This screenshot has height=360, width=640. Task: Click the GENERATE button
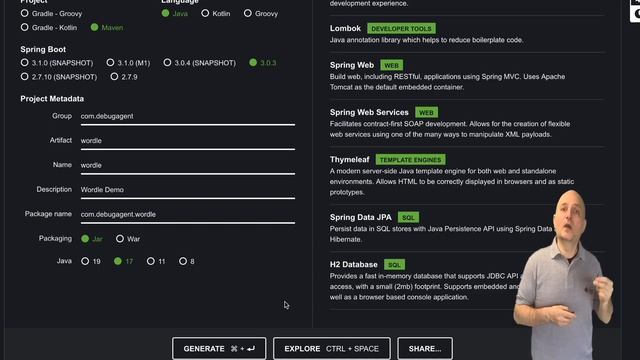[x=219, y=349]
